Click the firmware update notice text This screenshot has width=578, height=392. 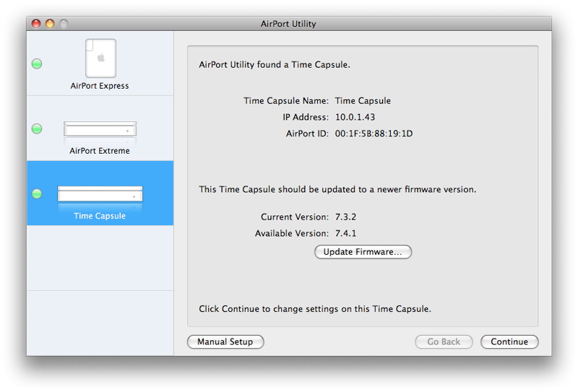(x=337, y=189)
